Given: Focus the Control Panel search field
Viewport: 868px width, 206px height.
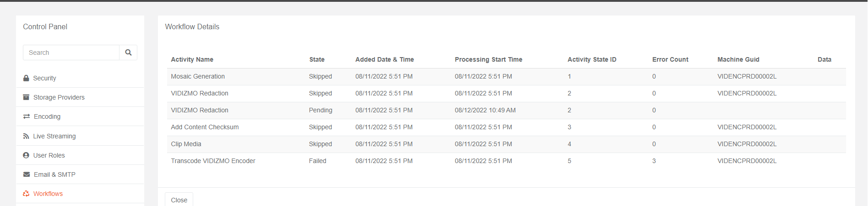Looking at the screenshot, I should (x=71, y=53).
